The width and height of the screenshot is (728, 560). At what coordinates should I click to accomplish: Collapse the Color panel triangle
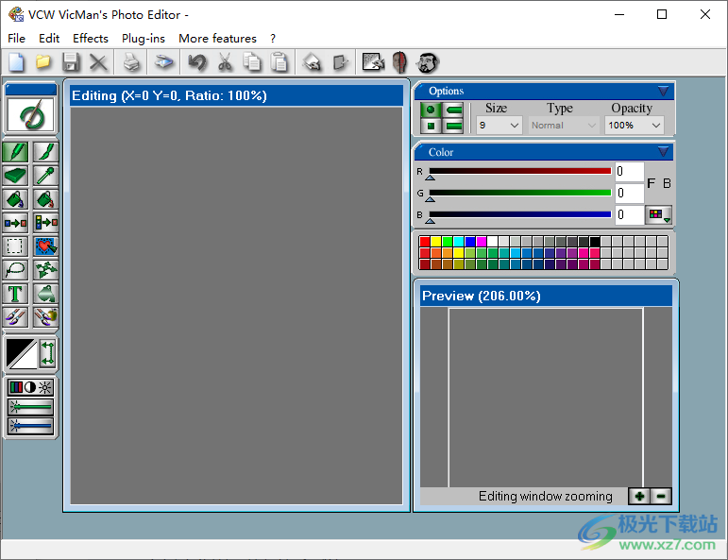663,151
